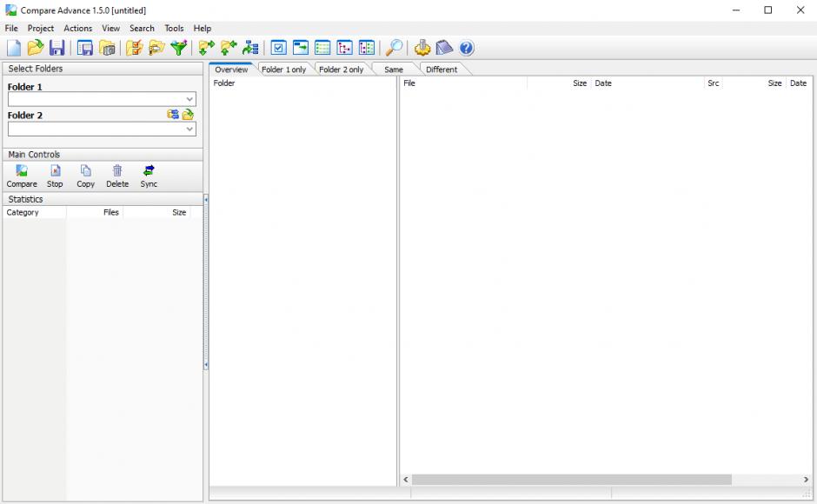
Task: Save project with floppy disk icon
Action: (x=56, y=48)
